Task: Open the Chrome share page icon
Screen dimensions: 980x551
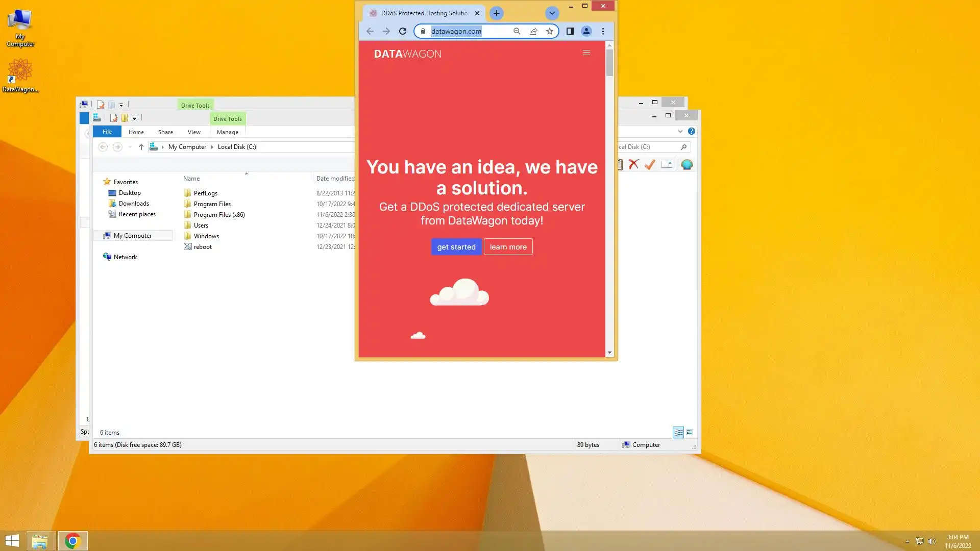Action: (533, 31)
